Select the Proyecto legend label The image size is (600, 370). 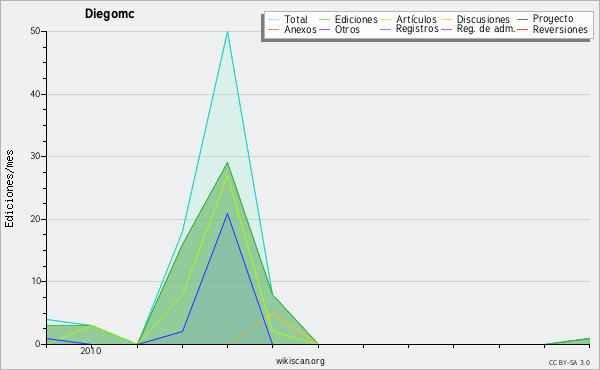[x=553, y=19]
